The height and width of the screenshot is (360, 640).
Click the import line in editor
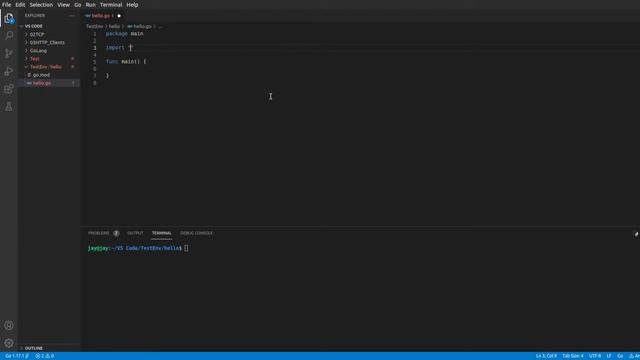(120, 48)
